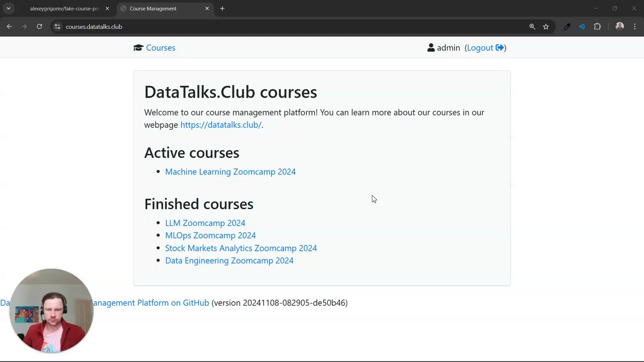
Task: Click the graduation cap Courses icon
Action: pyautogui.click(x=138, y=48)
